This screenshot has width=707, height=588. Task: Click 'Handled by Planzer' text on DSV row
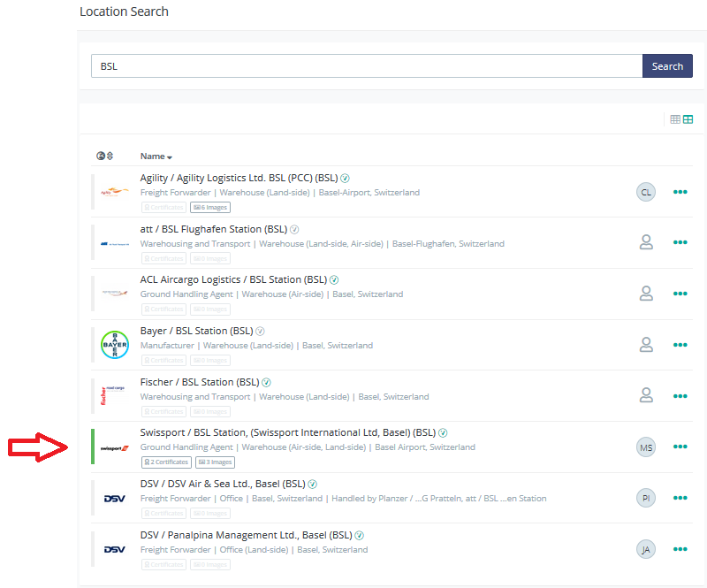pos(369,498)
